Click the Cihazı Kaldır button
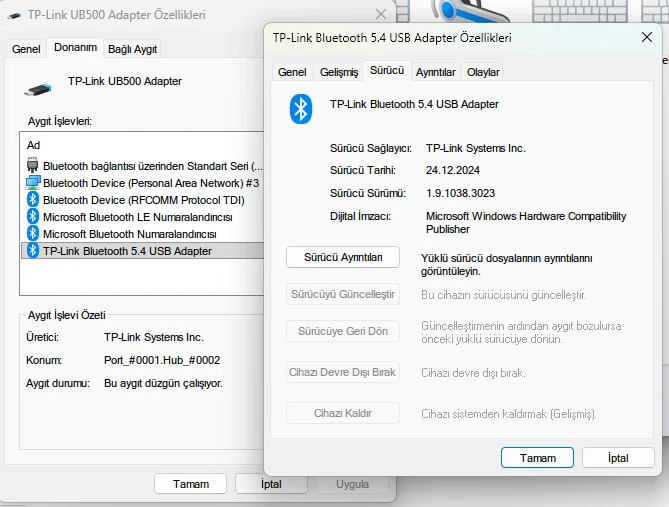This screenshot has width=669, height=507. (x=343, y=413)
